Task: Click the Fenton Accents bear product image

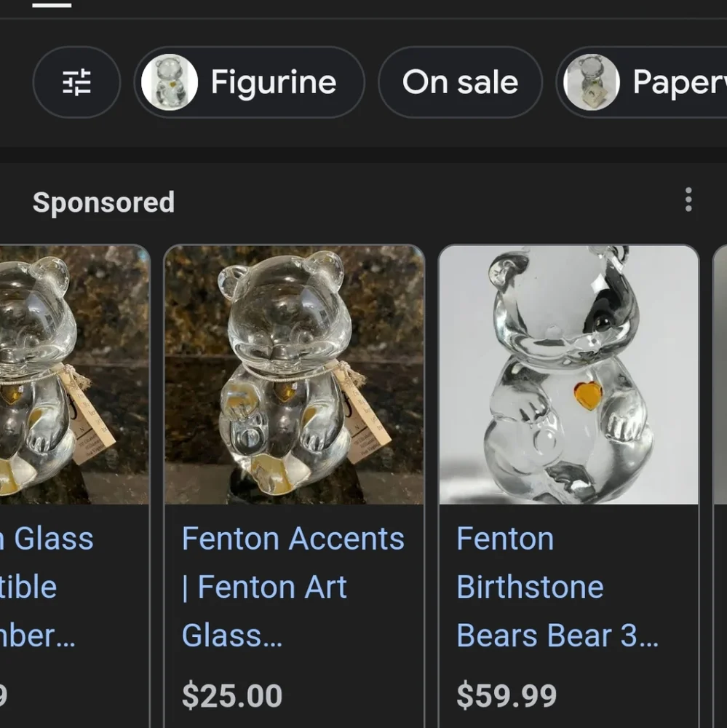Action: pos(294,375)
